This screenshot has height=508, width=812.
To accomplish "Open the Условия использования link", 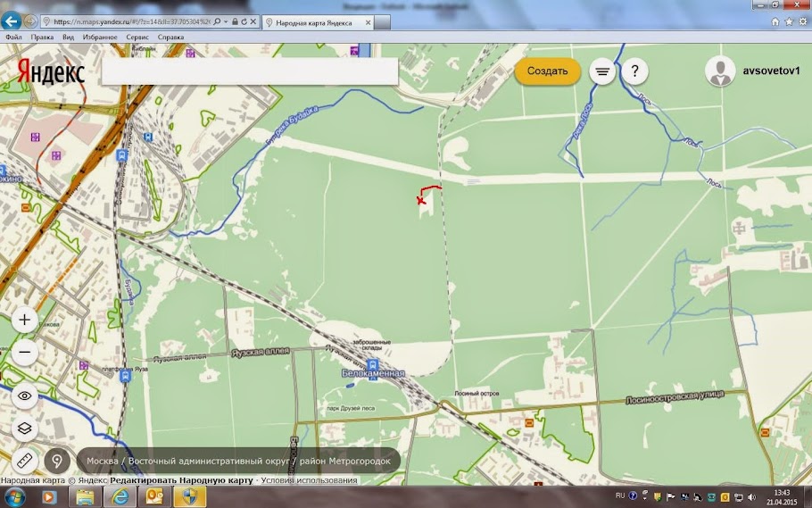I will tap(309, 480).
